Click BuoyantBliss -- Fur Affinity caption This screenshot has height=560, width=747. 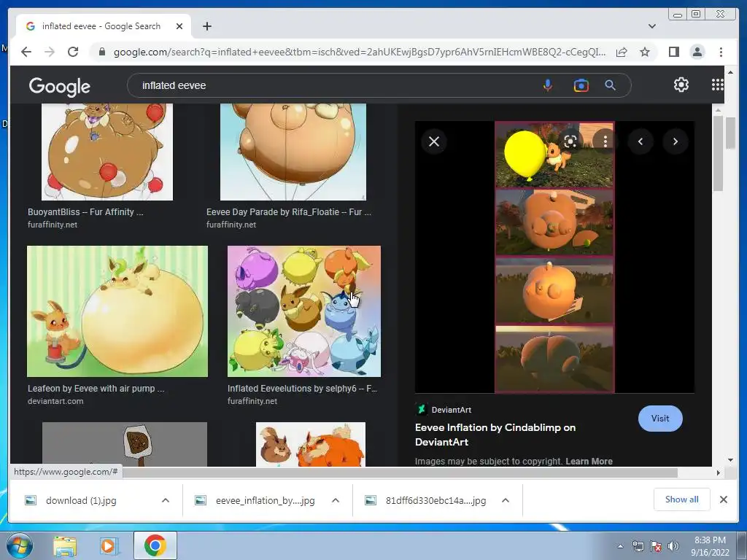pos(85,212)
